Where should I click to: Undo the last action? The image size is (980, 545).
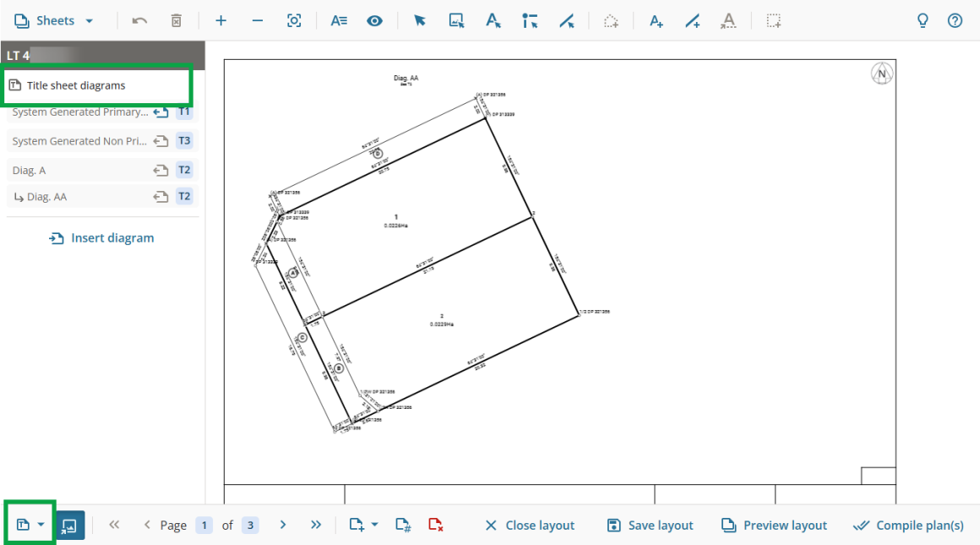point(139,20)
